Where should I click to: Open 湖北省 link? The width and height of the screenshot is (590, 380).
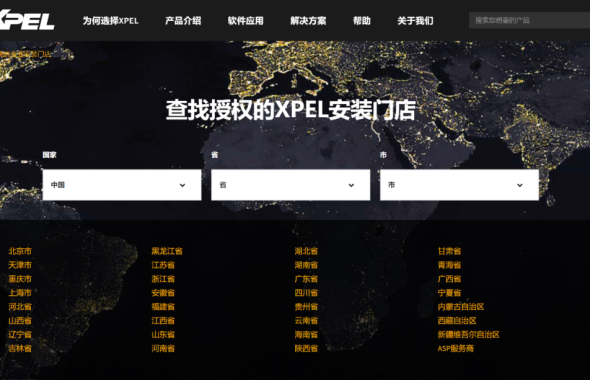(x=306, y=251)
